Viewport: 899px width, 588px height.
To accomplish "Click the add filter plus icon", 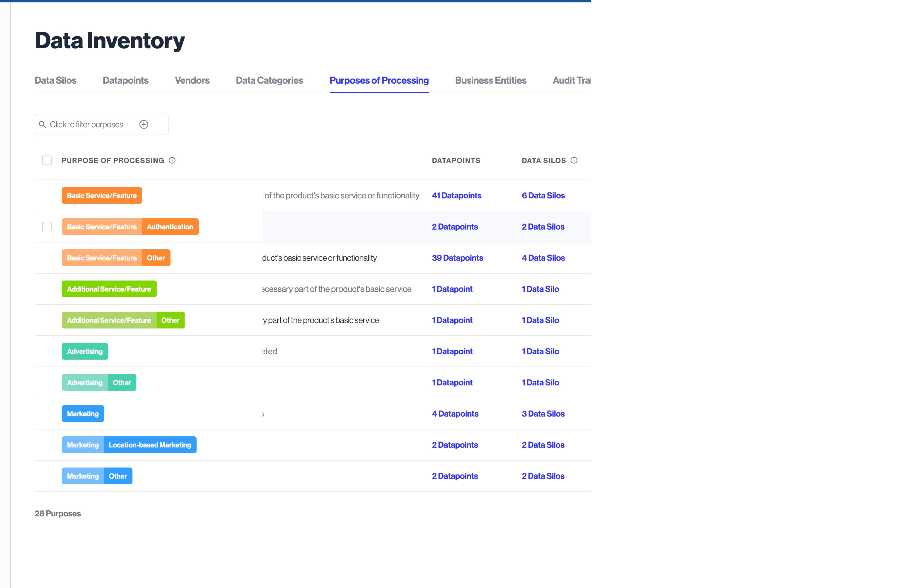I will [144, 124].
